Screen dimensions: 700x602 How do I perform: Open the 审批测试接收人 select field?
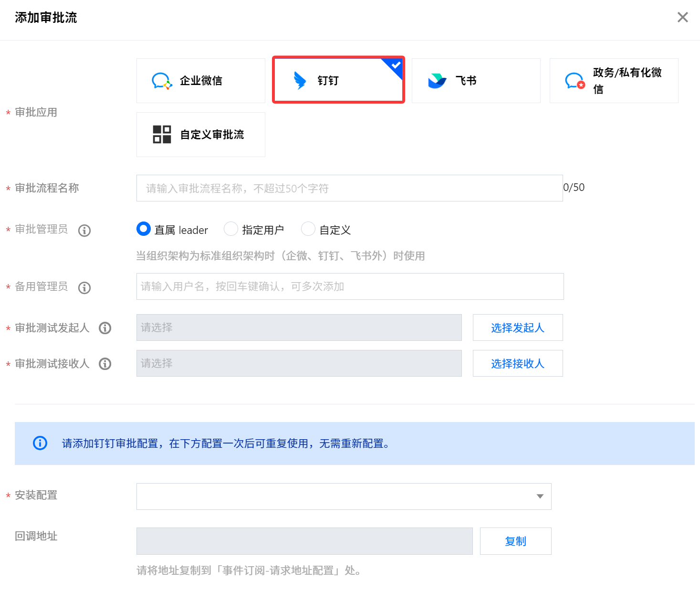click(x=299, y=363)
